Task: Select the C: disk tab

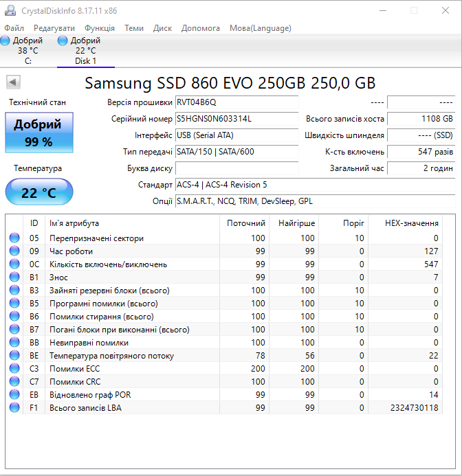Action: click(x=28, y=51)
